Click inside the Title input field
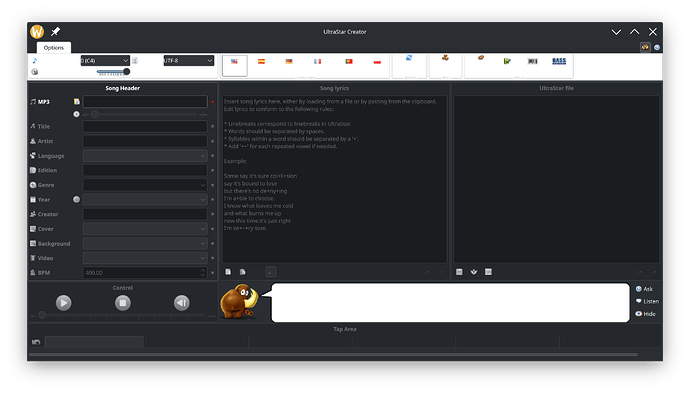 [x=145, y=126]
